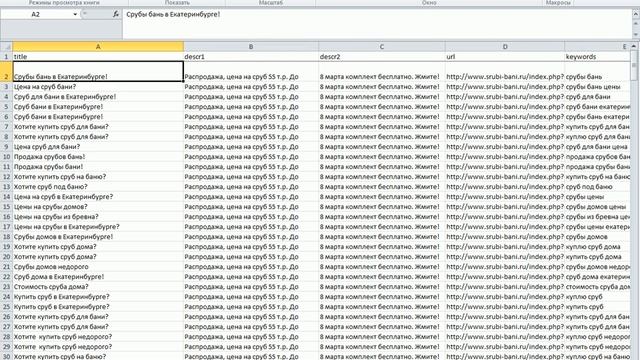Click the vertical scrollbar thumb
This screenshot has height=360, width=640.
(634, 65)
